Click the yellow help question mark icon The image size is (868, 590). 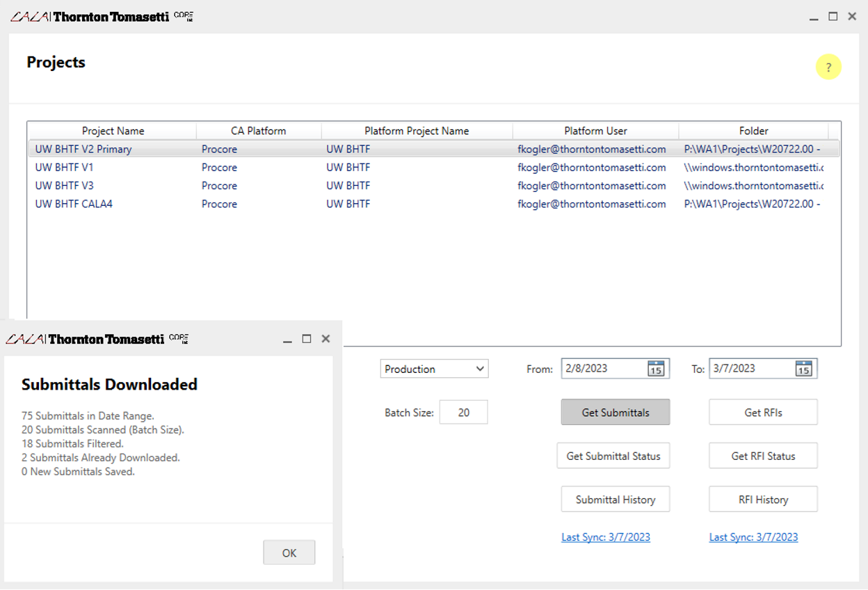(x=828, y=67)
